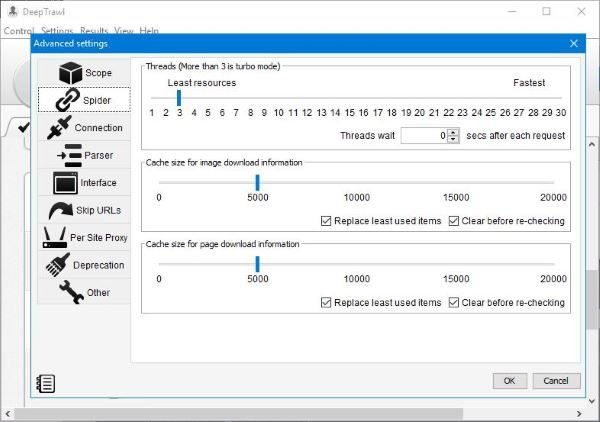Open the Scope settings box icon

pyautogui.click(x=71, y=73)
